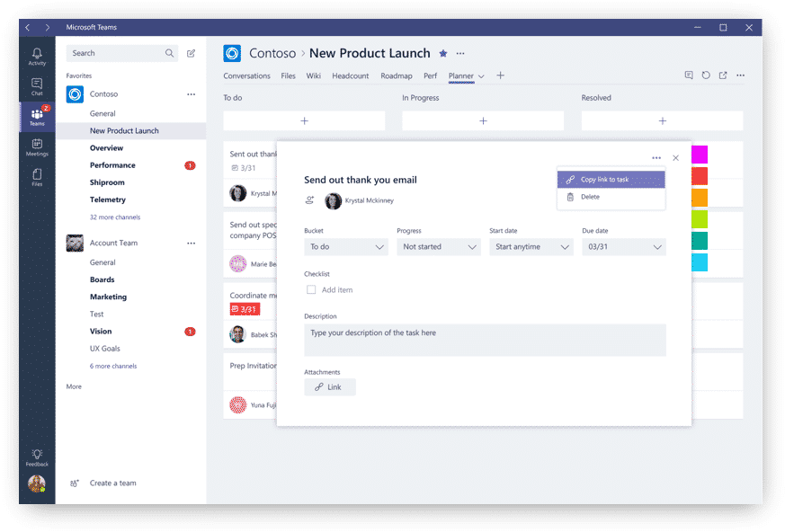
Task: Pop out the tab to website
Action: [x=723, y=75]
